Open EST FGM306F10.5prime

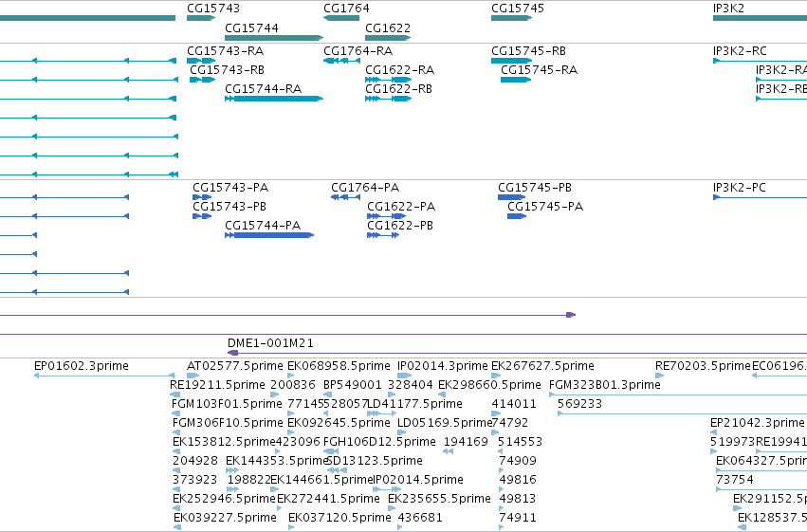coord(228,423)
